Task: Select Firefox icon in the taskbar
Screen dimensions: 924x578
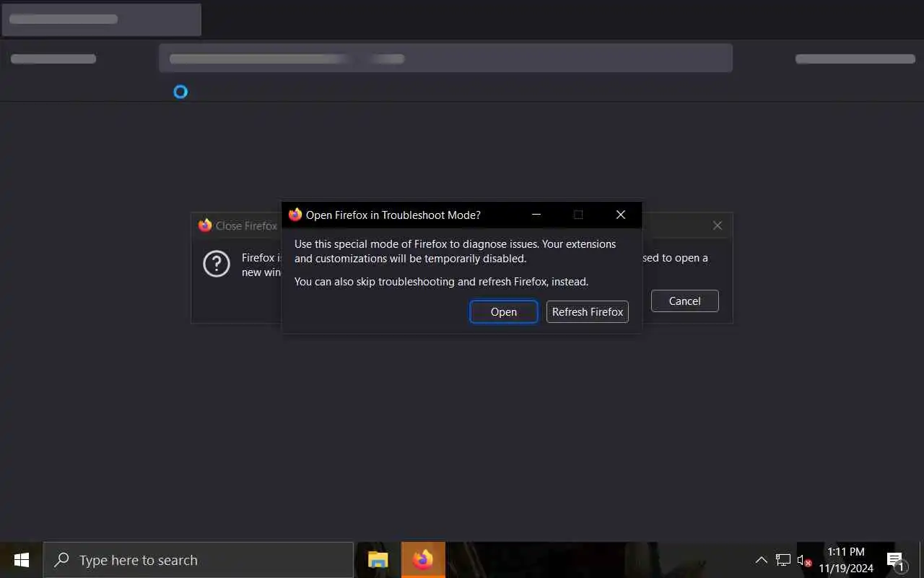Action: [x=423, y=560]
